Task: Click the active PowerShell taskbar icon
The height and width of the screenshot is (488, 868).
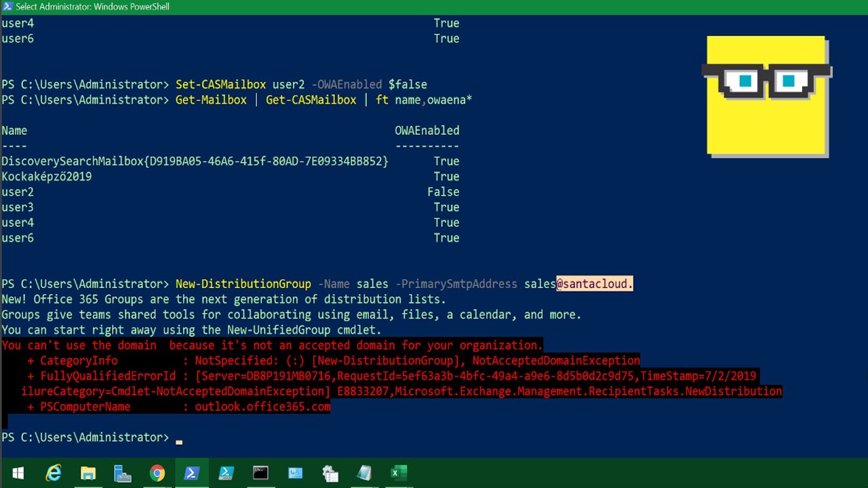Action: pos(191,473)
